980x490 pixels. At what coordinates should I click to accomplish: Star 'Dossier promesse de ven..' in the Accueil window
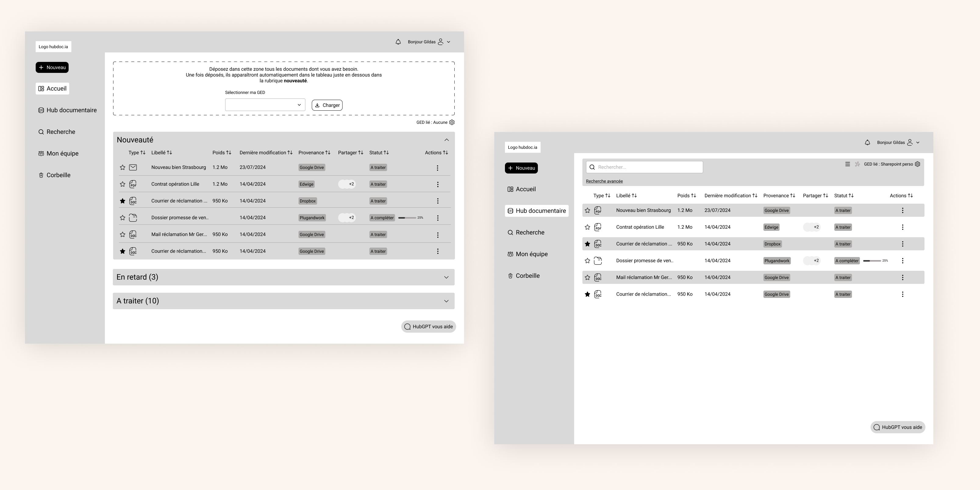123,218
